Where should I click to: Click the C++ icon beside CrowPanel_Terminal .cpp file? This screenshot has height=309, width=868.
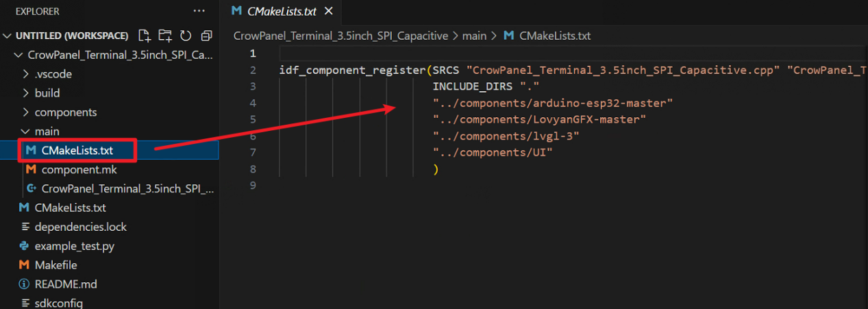pyautogui.click(x=31, y=188)
